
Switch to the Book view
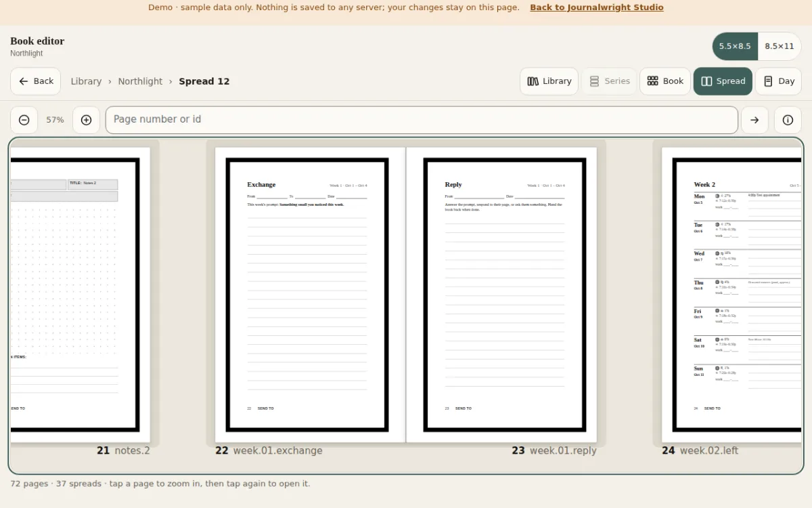(665, 81)
